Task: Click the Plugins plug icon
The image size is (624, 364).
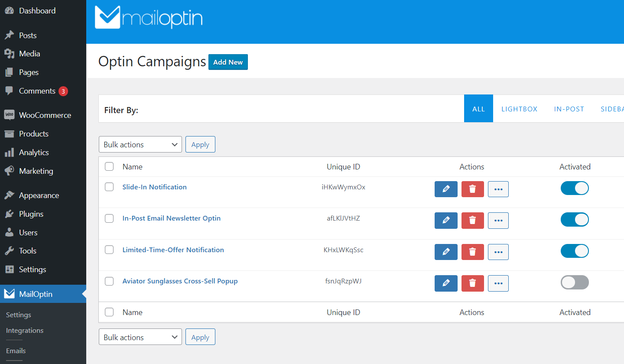Action: (x=10, y=214)
